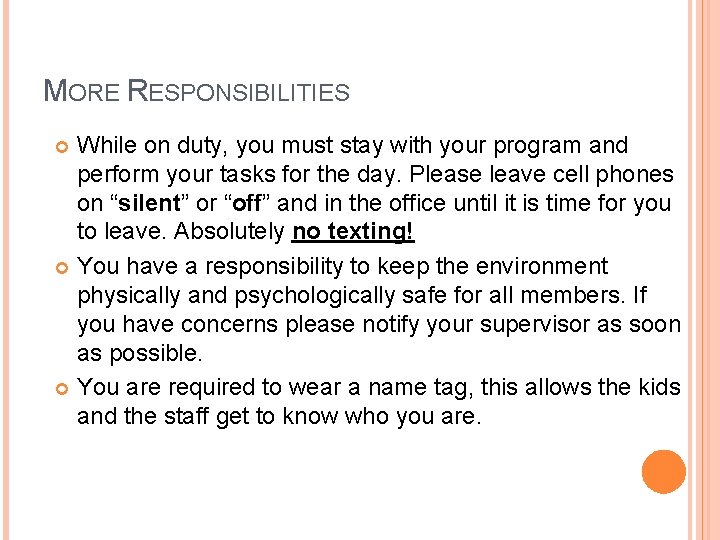The image size is (720, 540).
Task: Click the words "While on duty"
Action: [x=153, y=146]
